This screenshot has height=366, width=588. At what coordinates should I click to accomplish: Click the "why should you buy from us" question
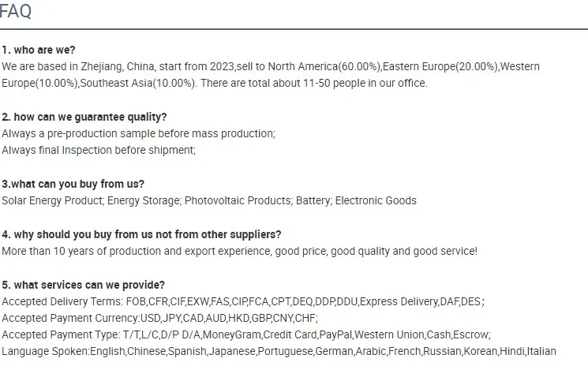(x=141, y=234)
